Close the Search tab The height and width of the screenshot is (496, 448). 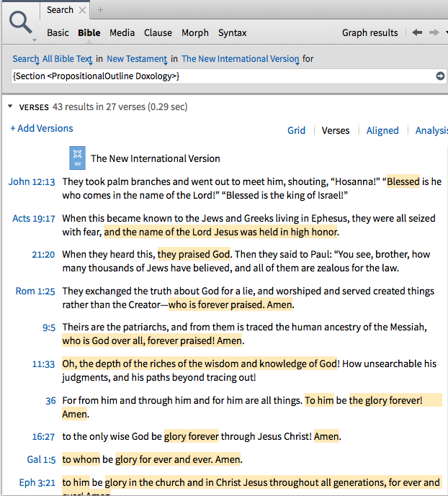[82, 10]
